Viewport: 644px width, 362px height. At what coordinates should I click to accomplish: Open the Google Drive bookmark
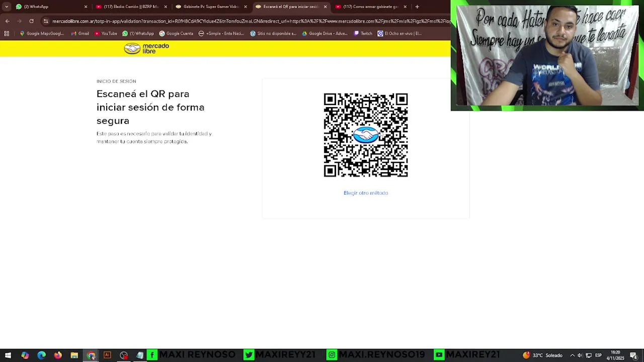(325, 34)
